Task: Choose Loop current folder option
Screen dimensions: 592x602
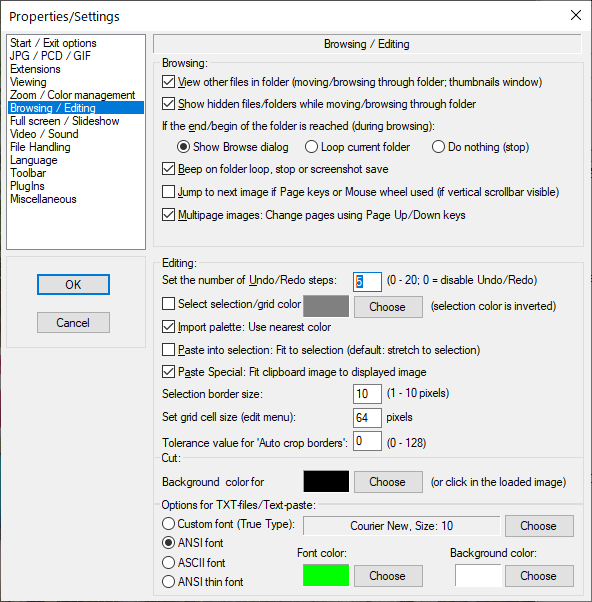Action: click(311, 147)
